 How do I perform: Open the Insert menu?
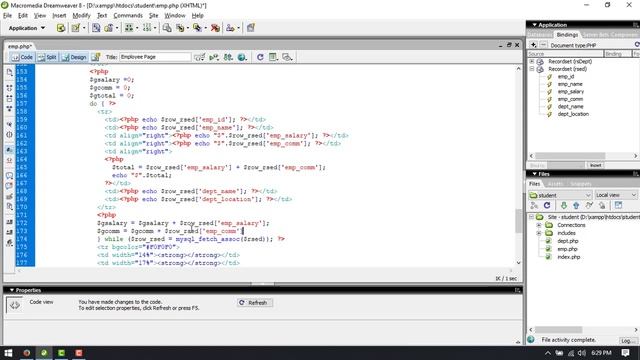[x=59, y=16]
